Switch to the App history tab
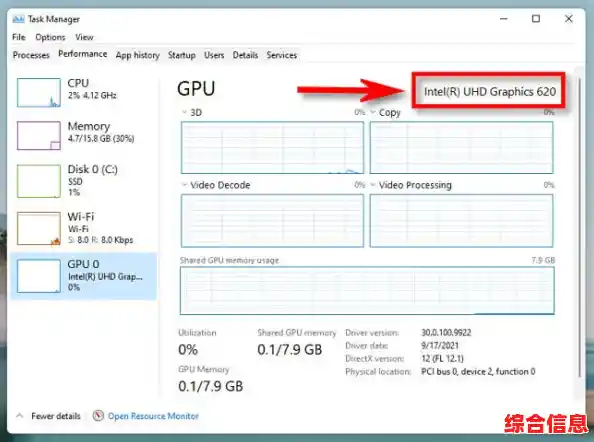Viewport: 594px width, 442px height. (x=138, y=55)
